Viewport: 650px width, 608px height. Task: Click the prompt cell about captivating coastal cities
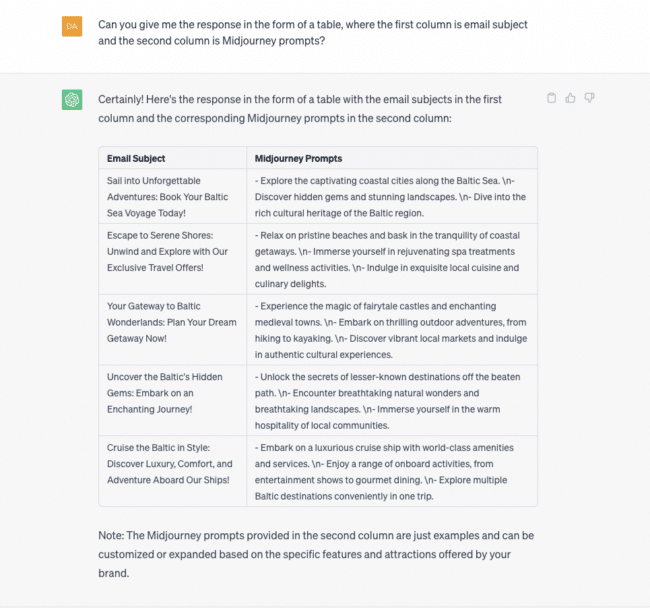click(391, 196)
